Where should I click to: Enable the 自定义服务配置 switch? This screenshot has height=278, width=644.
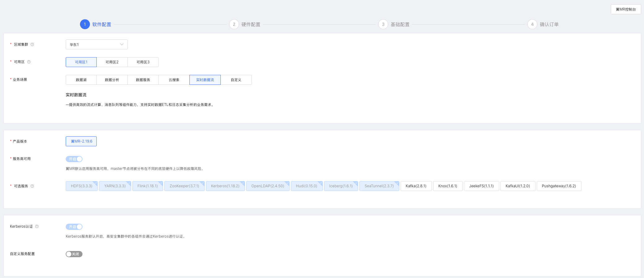point(74,254)
